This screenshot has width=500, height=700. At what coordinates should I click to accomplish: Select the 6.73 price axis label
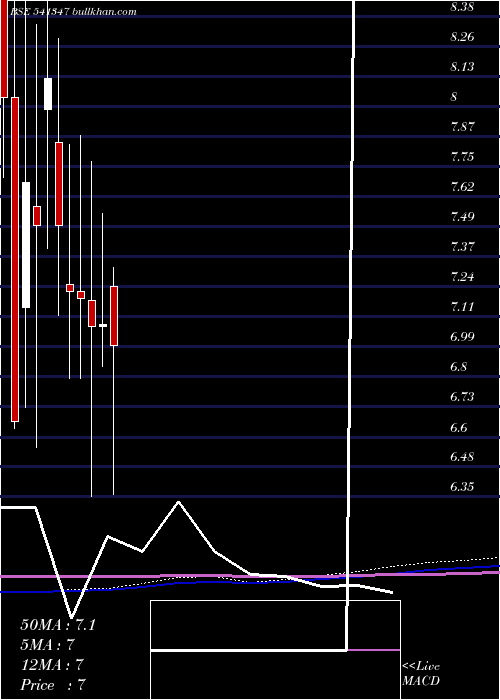click(x=462, y=397)
